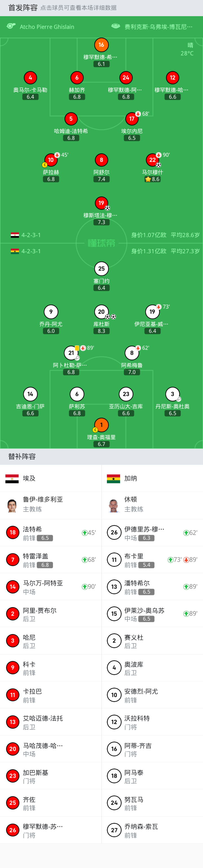This screenshot has height=868, width=203.
Task: Tap 库杜斯's number 20 badge
Action: click(x=101, y=312)
